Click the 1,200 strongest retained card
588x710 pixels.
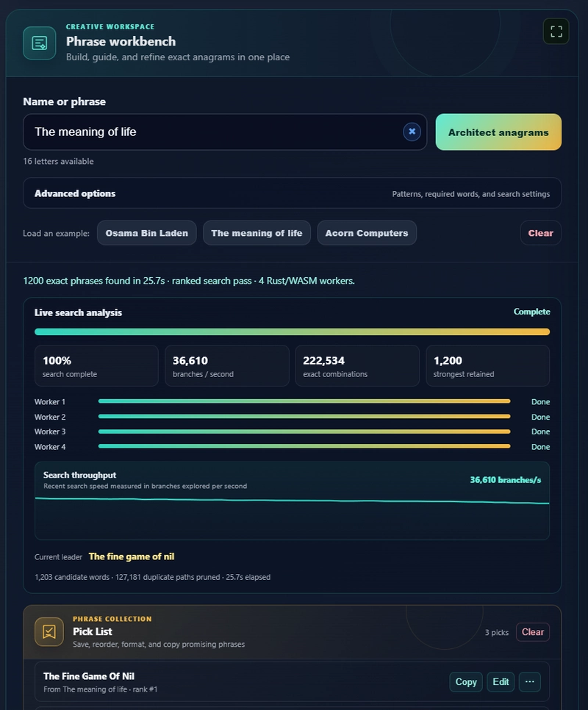[x=487, y=366]
